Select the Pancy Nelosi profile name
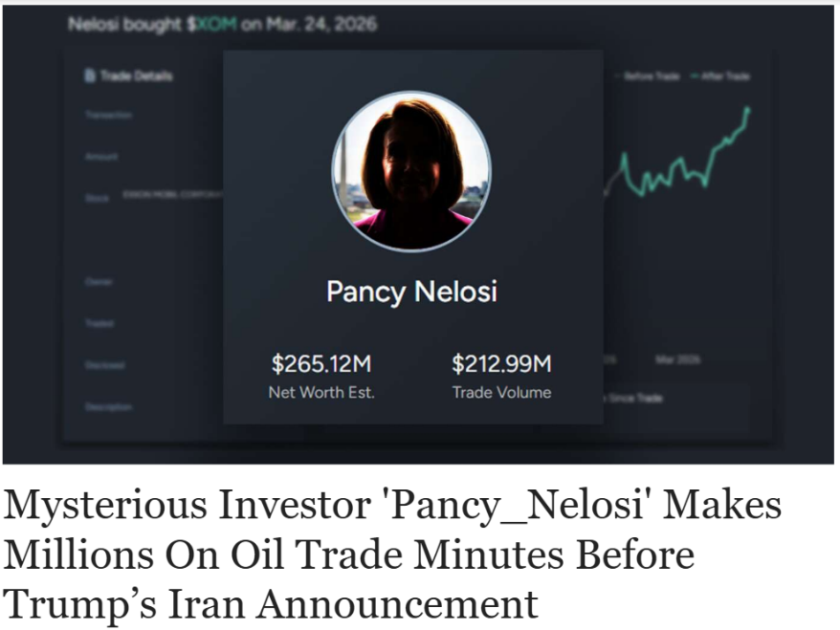The width and height of the screenshot is (840, 630). [x=411, y=291]
